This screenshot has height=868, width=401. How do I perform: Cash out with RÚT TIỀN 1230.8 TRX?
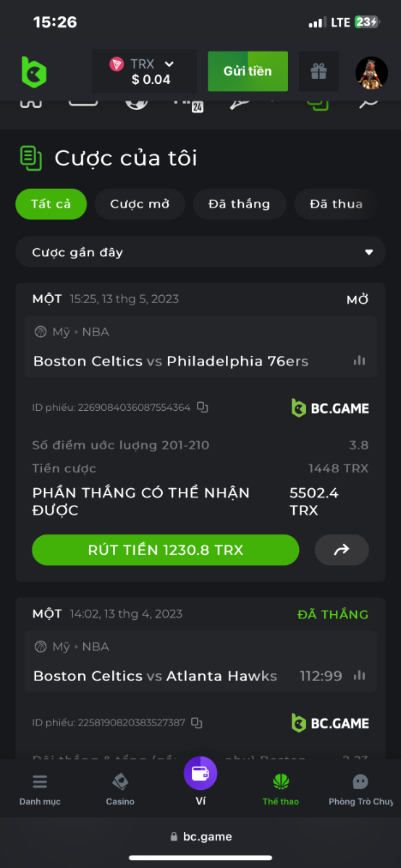click(x=165, y=550)
